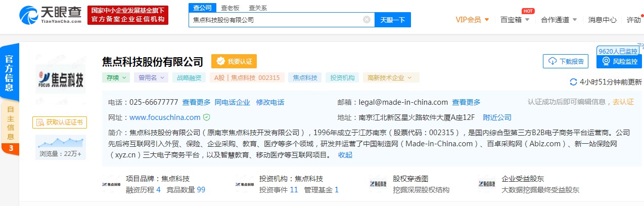Open the 合作通道 dropdown menu
Screen dimensions: 644x206
point(559,20)
